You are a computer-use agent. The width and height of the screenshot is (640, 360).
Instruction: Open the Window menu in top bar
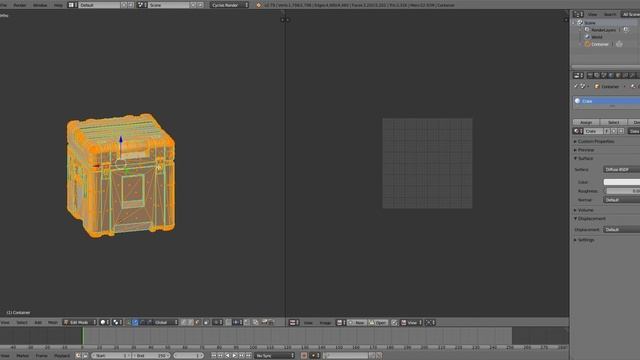click(40, 5)
